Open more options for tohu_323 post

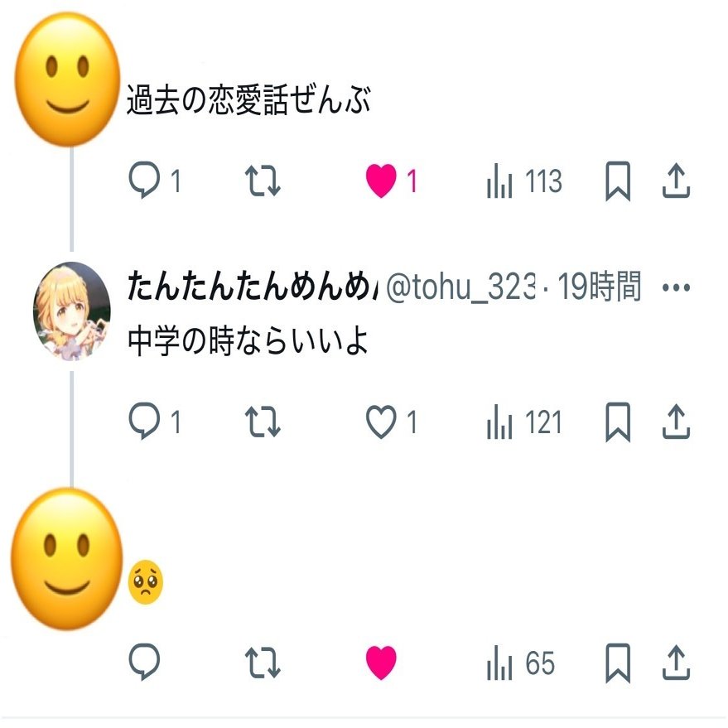(676, 287)
